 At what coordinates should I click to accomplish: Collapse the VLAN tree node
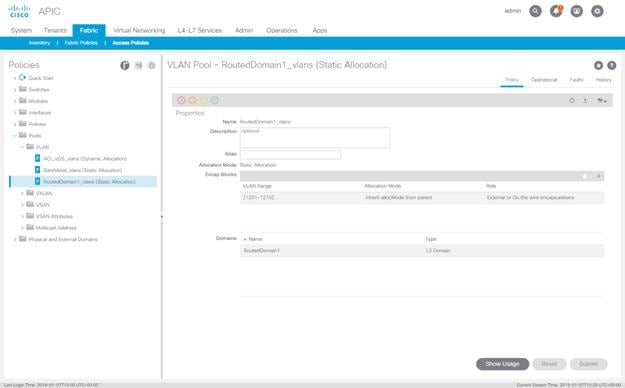tap(22, 147)
